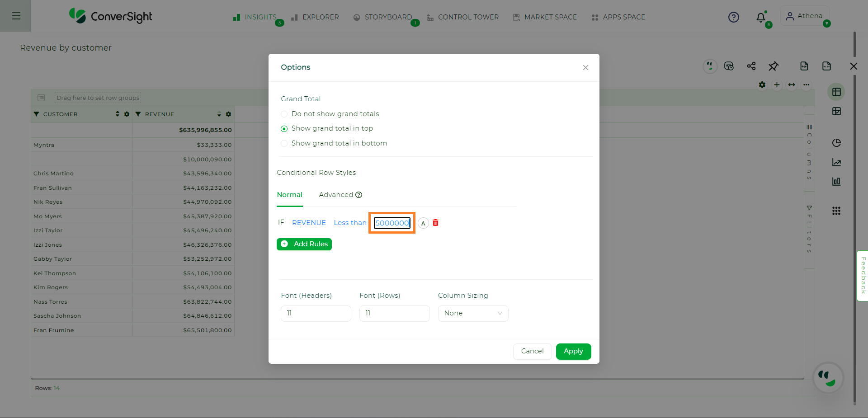Change the 'Less than' condition operator
The height and width of the screenshot is (418, 868).
coord(350,223)
